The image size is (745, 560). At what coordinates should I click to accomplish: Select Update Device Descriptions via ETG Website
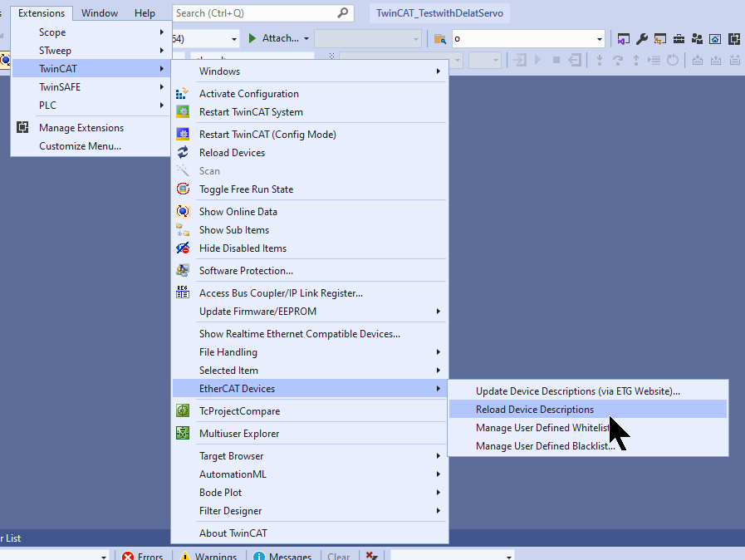(588, 391)
